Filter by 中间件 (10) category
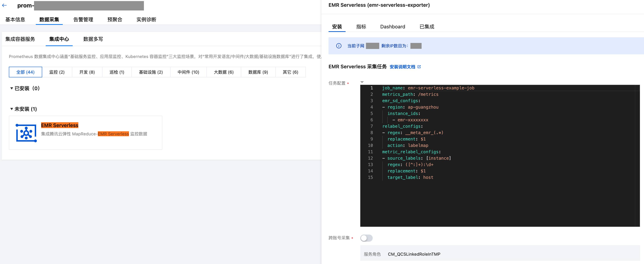Screen dimensions: 644x264 188,72
